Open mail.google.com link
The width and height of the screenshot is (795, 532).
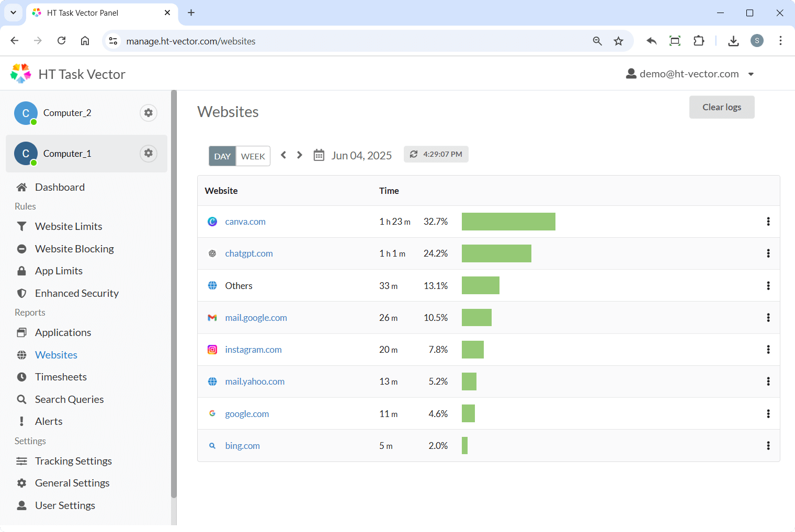pos(256,318)
